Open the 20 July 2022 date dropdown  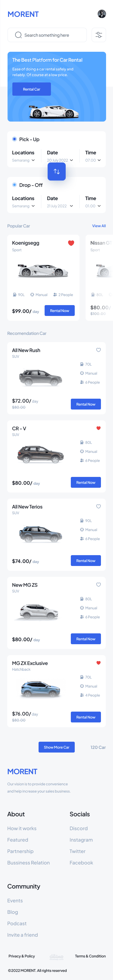tap(60, 160)
